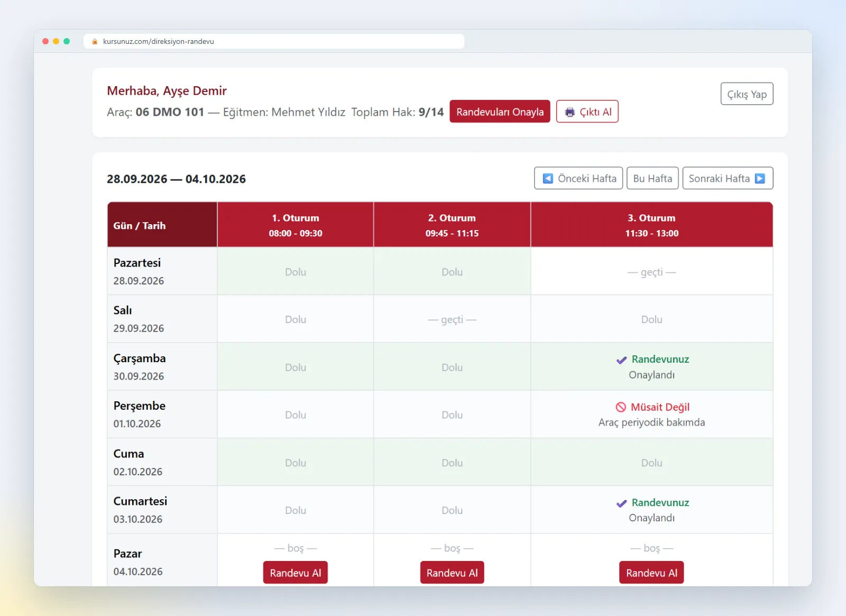
Task: Click the 2. Oturum column header
Action: coord(452,225)
